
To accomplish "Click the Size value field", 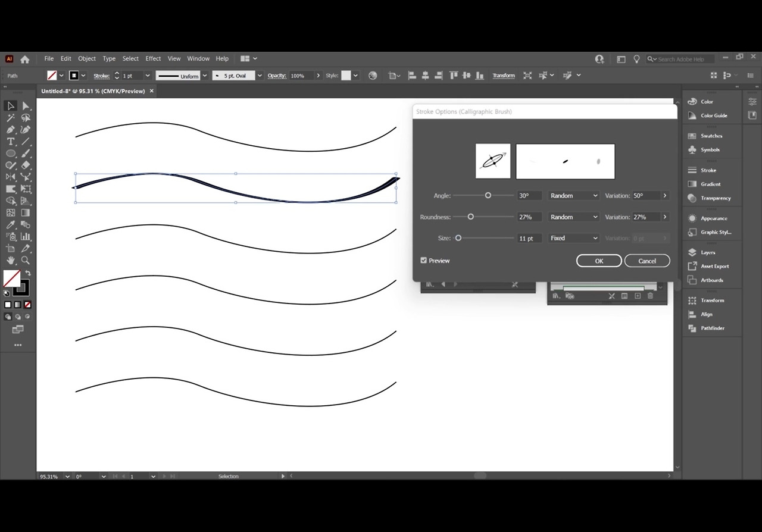I will (x=530, y=238).
